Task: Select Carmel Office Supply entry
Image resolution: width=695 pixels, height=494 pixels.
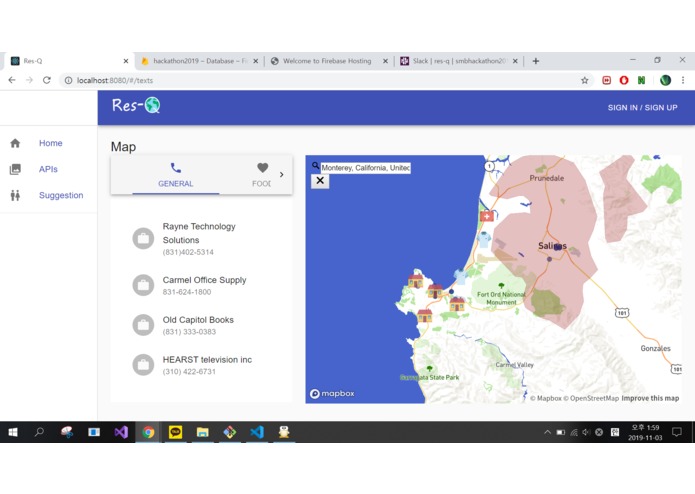Action: coord(201,285)
